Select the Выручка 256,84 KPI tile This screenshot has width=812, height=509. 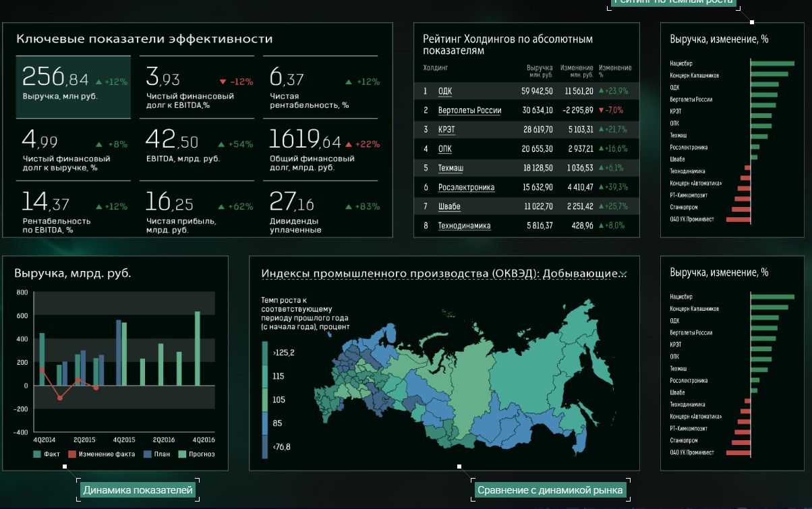(73, 86)
